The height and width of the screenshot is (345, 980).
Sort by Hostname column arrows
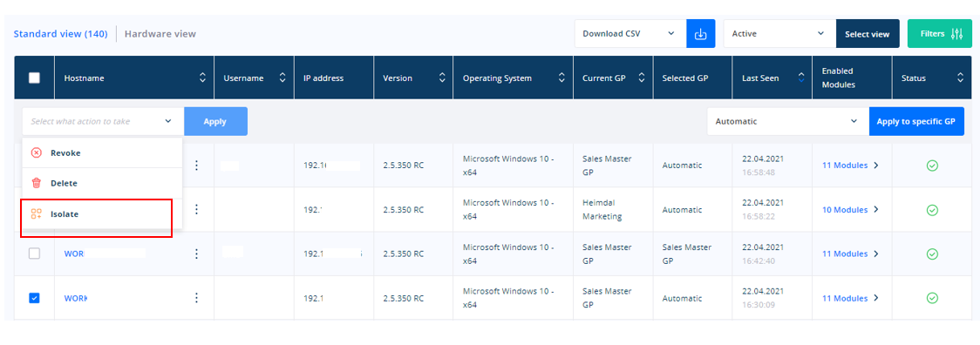coord(202,78)
